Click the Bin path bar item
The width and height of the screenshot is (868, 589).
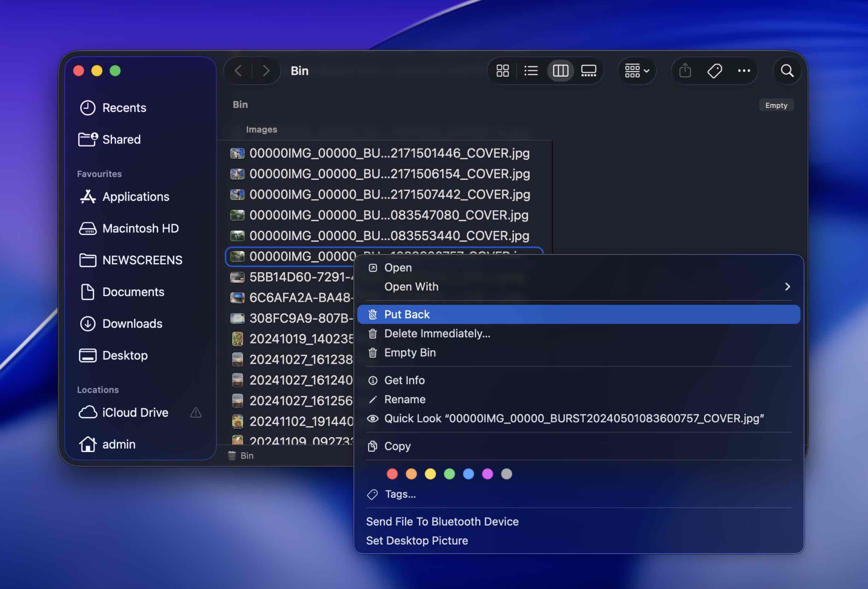tap(241, 456)
